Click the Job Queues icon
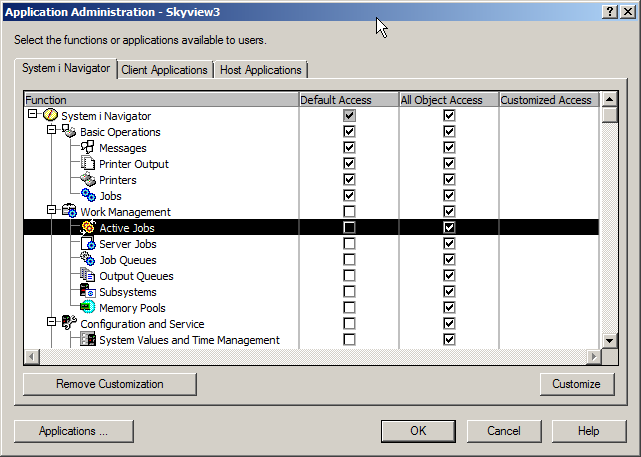This screenshot has height=457, width=641. pos(88,259)
